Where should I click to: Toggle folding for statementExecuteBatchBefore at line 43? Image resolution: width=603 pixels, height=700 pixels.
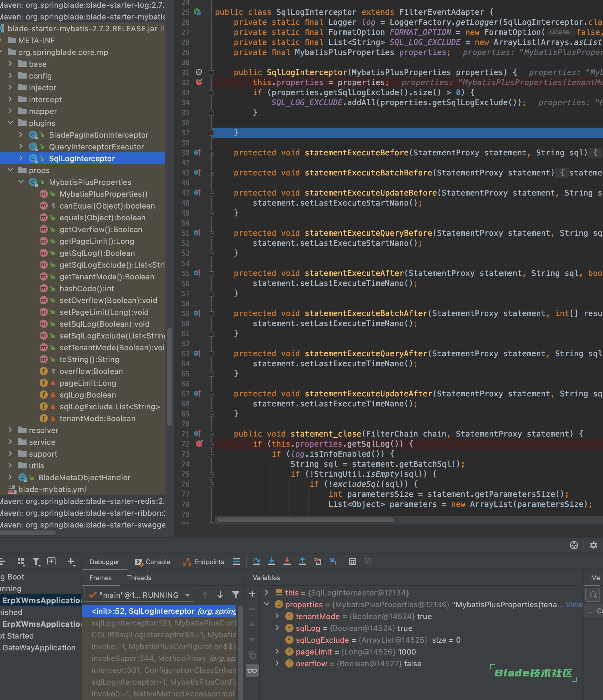tap(211, 173)
